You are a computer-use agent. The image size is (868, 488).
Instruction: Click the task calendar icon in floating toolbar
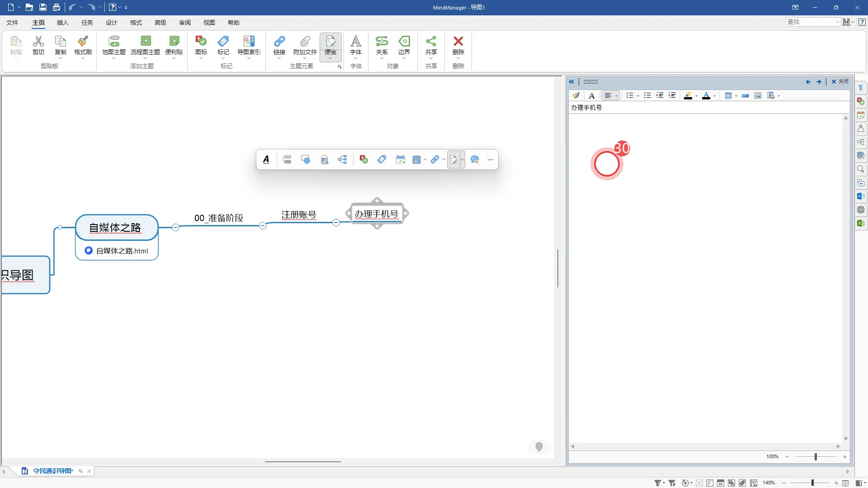401,160
